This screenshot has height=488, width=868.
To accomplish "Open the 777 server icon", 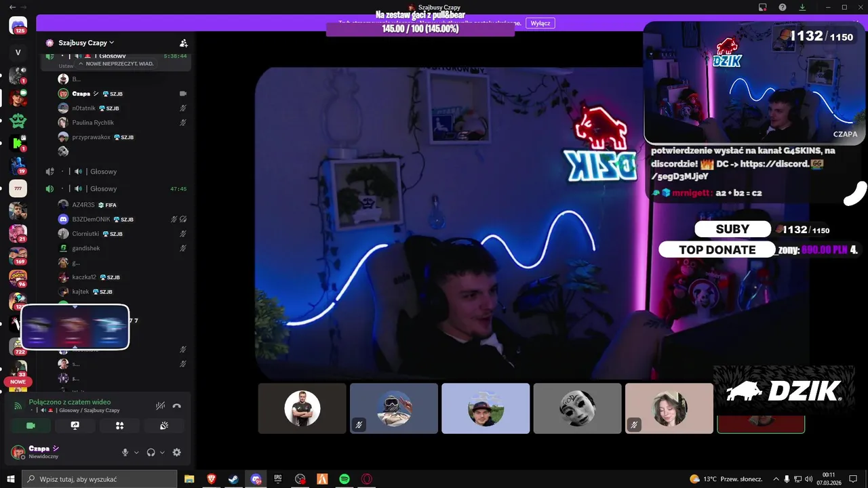I will [x=18, y=188].
